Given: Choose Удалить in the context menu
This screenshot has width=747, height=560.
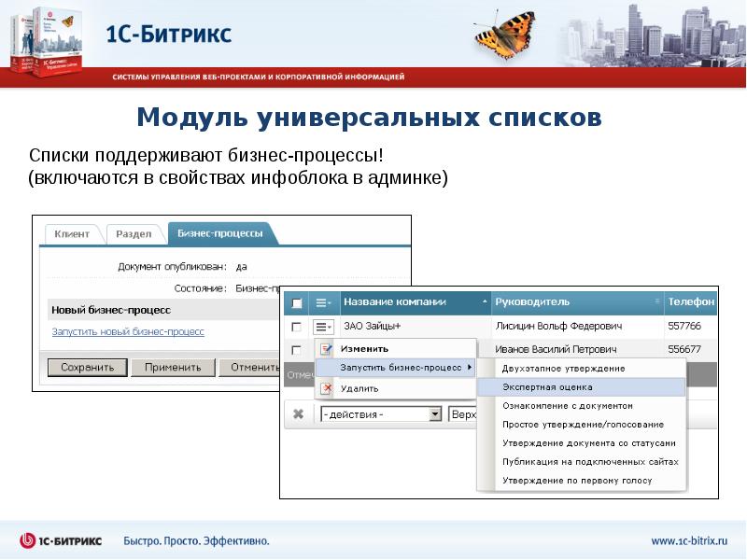Looking at the screenshot, I should (395, 388).
